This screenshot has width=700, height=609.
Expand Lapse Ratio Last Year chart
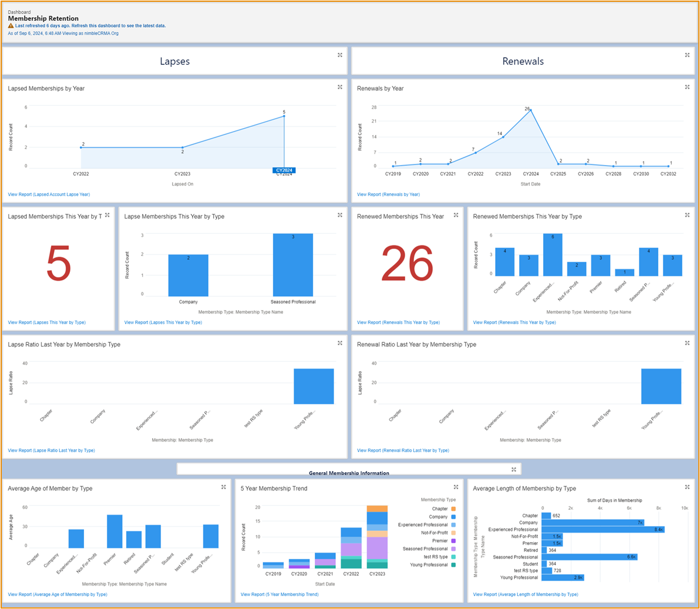(340, 344)
